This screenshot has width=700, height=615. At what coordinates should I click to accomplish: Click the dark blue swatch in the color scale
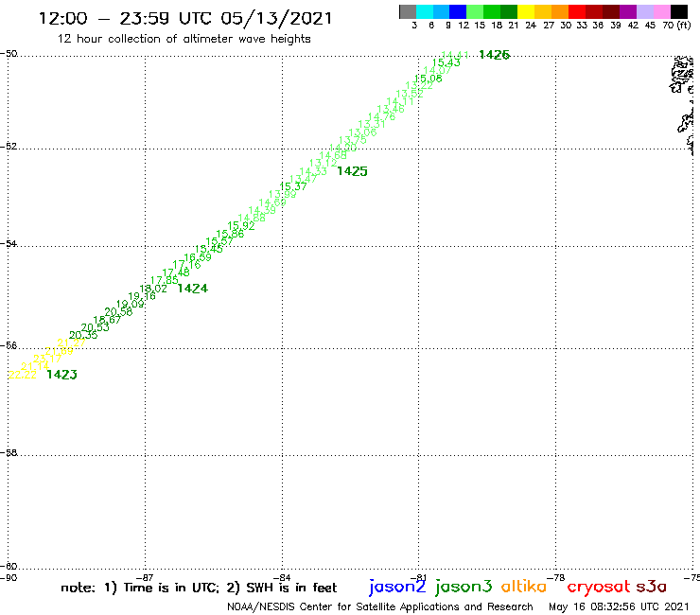coord(458,11)
